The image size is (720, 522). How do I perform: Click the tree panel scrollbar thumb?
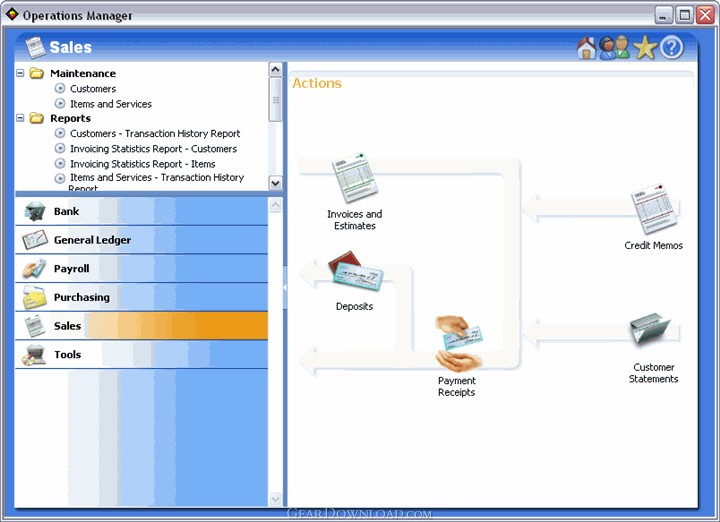276,100
